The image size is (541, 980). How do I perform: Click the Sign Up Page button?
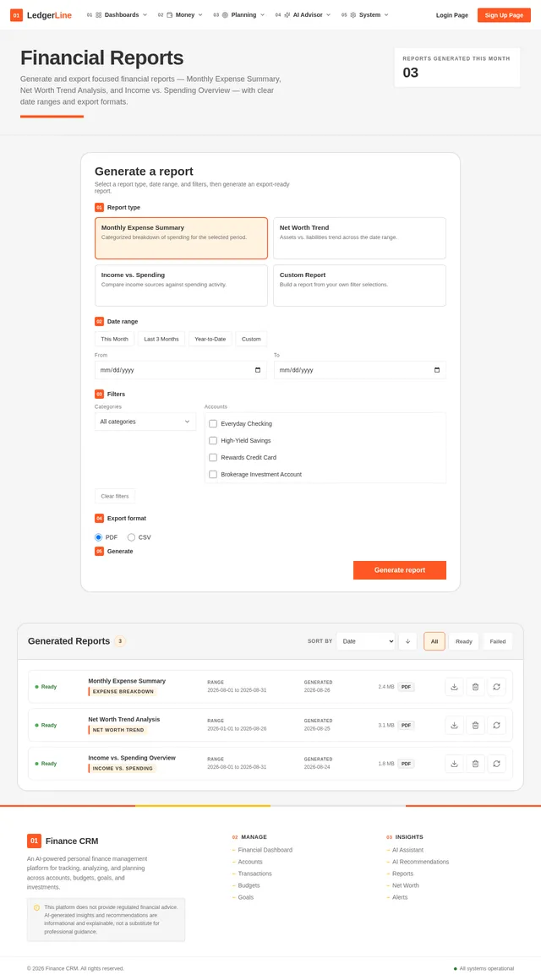click(x=504, y=15)
